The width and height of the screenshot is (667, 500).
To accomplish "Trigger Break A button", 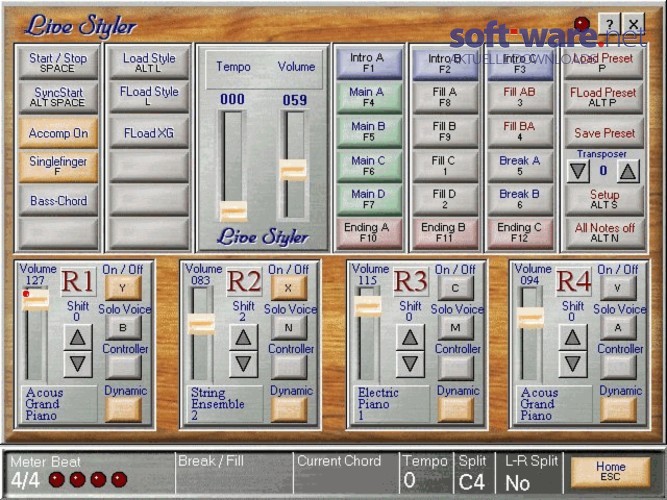I will point(520,166).
